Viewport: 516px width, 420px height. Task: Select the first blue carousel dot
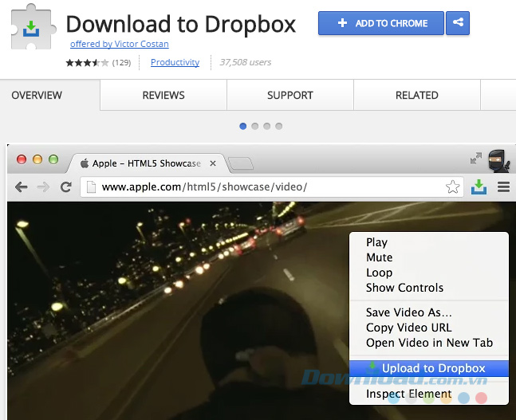click(243, 126)
